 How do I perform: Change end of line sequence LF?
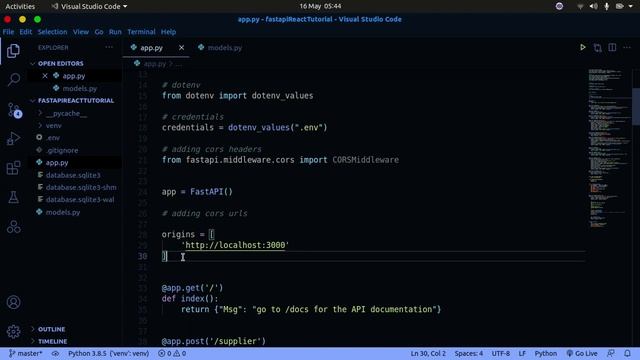click(522, 353)
